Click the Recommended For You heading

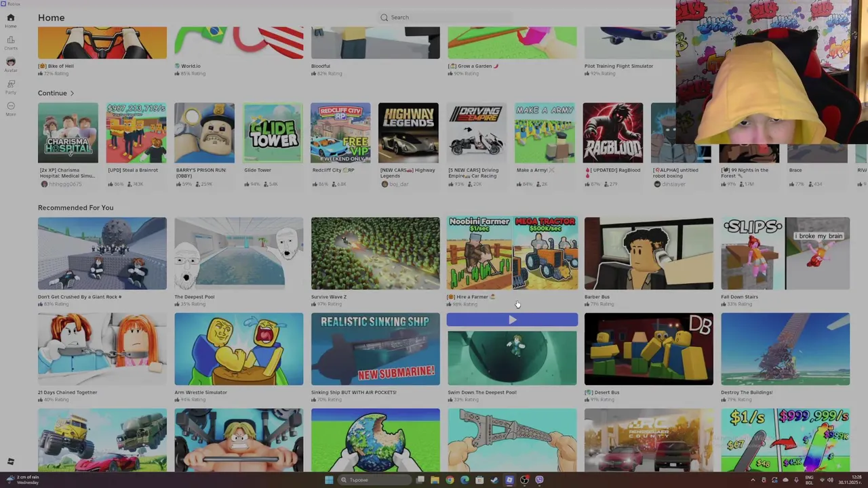point(75,207)
